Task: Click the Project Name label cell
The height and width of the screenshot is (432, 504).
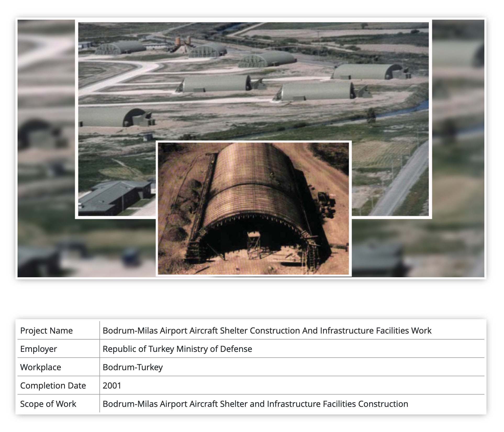Action: tap(46, 331)
